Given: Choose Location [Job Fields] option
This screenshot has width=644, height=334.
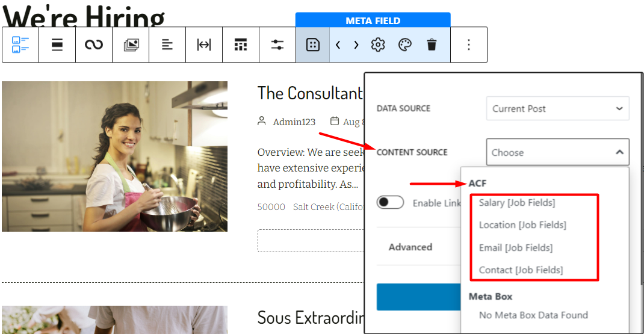Looking at the screenshot, I should [x=522, y=225].
